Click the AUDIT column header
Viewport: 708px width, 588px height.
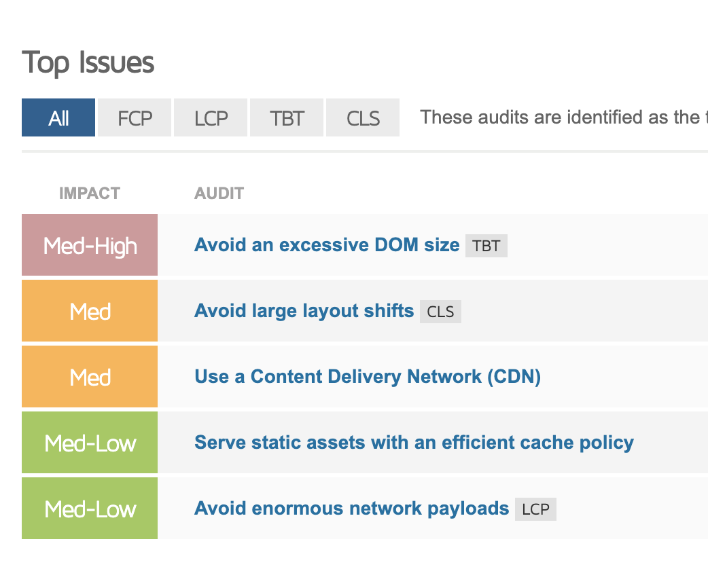coord(219,194)
